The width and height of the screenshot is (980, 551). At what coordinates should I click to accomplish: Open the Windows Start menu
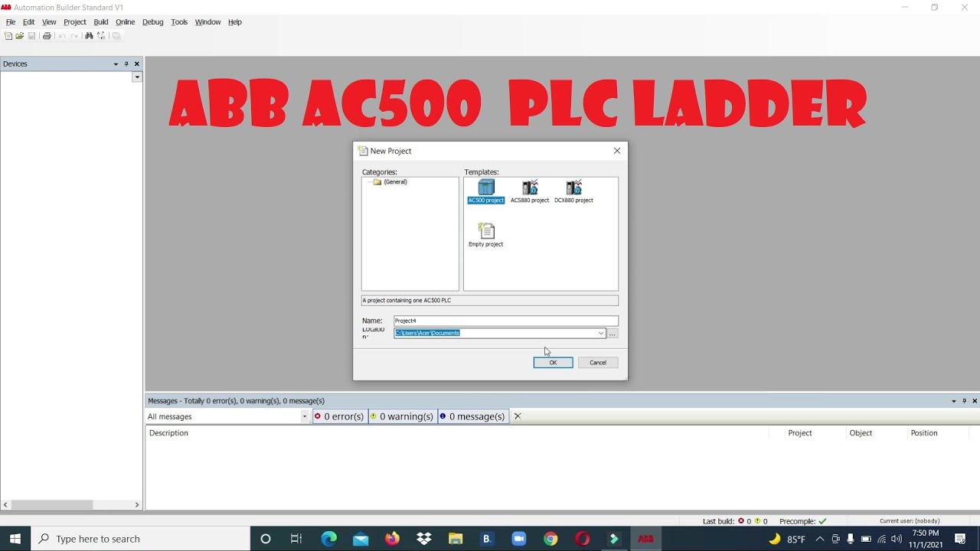click(15, 539)
